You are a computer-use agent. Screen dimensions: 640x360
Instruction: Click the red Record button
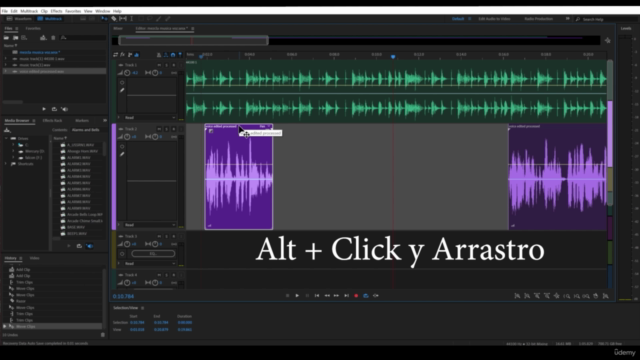pos(356,296)
